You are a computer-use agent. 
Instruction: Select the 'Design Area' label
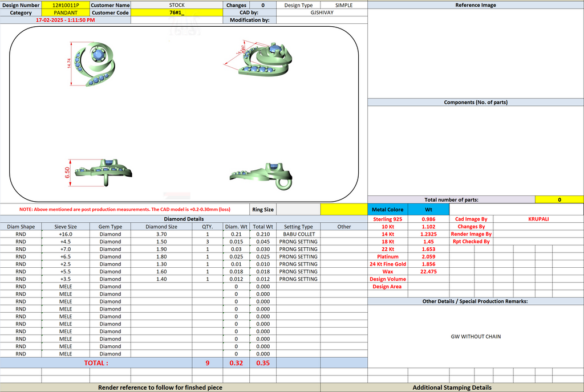click(388, 287)
